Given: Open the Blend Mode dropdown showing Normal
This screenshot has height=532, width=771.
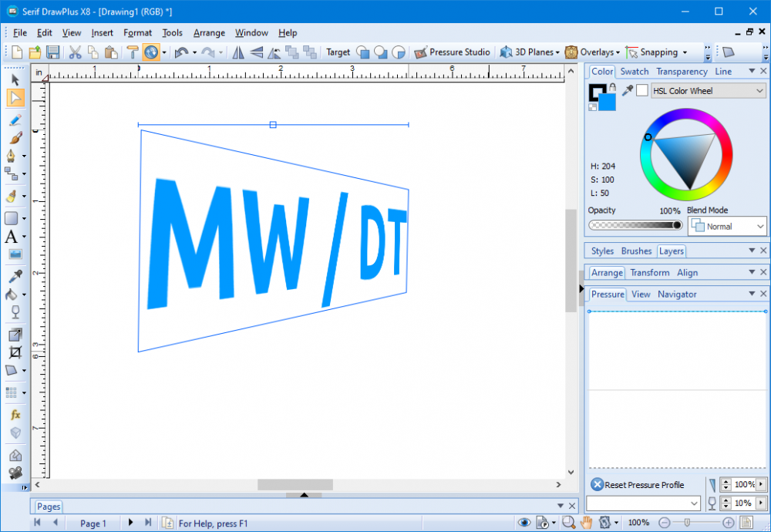Looking at the screenshot, I should click(x=727, y=226).
